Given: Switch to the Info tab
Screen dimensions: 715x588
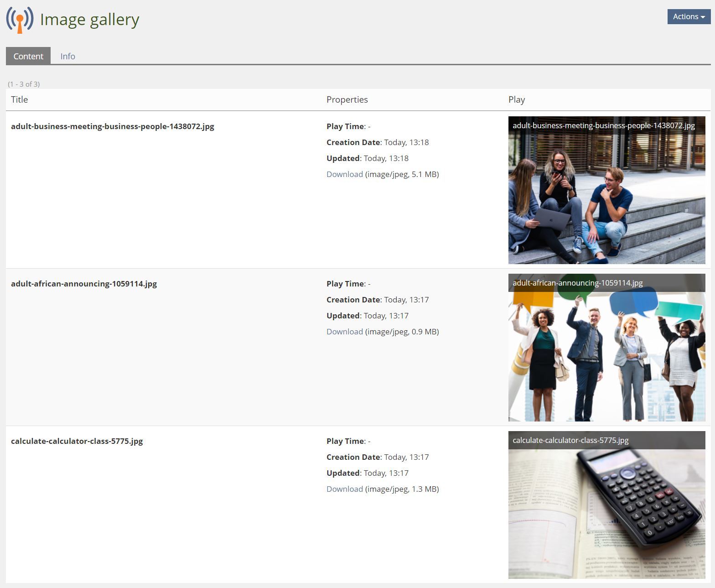Looking at the screenshot, I should [x=67, y=56].
